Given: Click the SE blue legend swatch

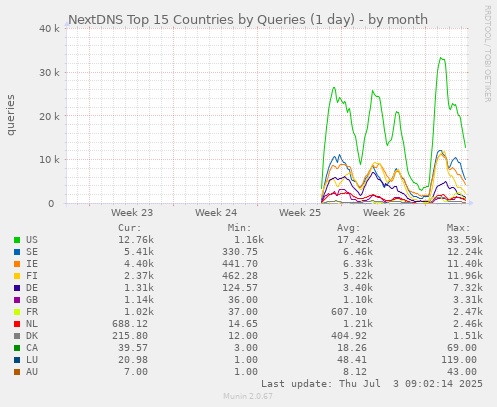Looking at the screenshot, I should click(x=17, y=252).
